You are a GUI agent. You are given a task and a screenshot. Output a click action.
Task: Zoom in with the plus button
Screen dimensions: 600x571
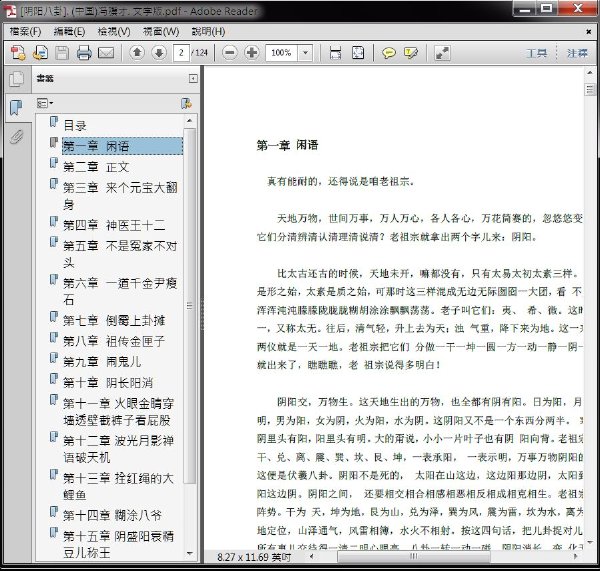[252, 52]
